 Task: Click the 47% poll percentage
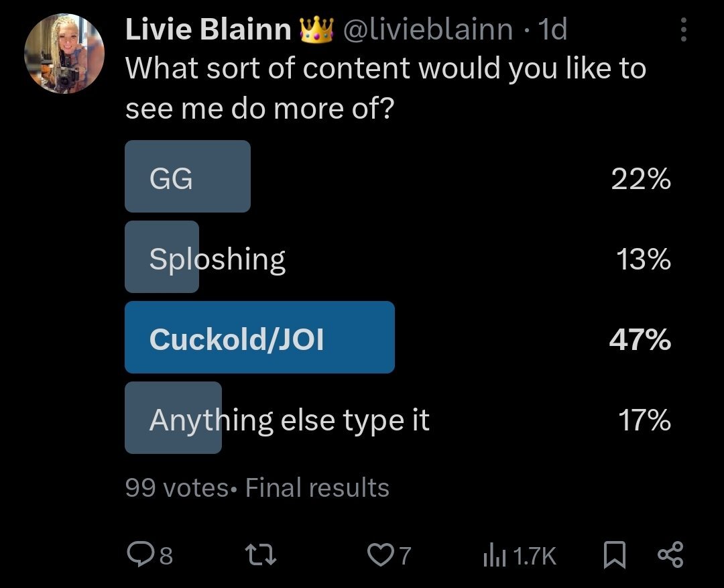pos(640,340)
